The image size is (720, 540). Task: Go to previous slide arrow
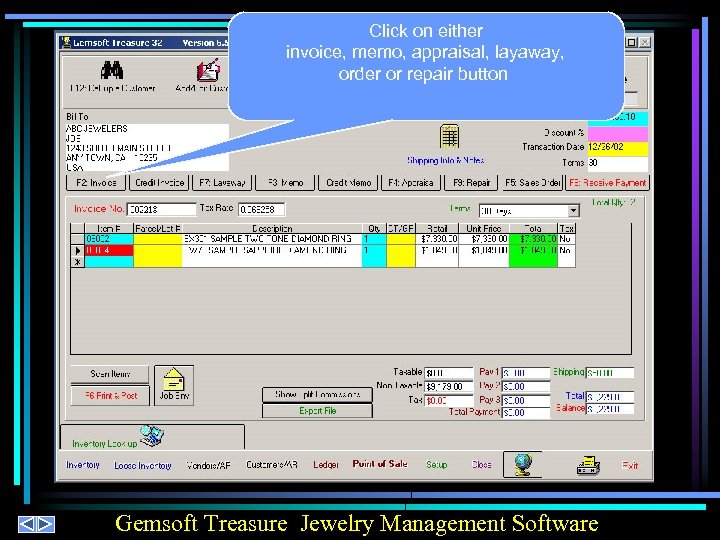pyautogui.click(x=27, y=524)
